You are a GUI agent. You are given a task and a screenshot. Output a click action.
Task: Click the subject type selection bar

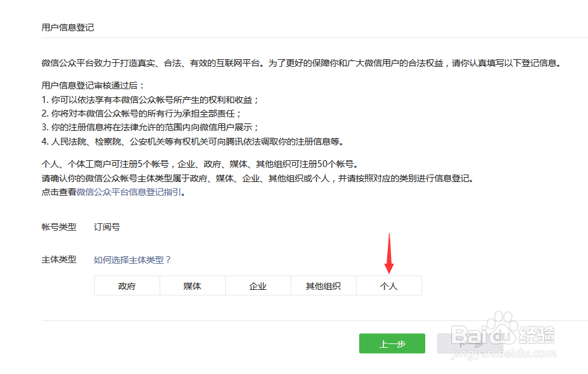click(258, 285)
